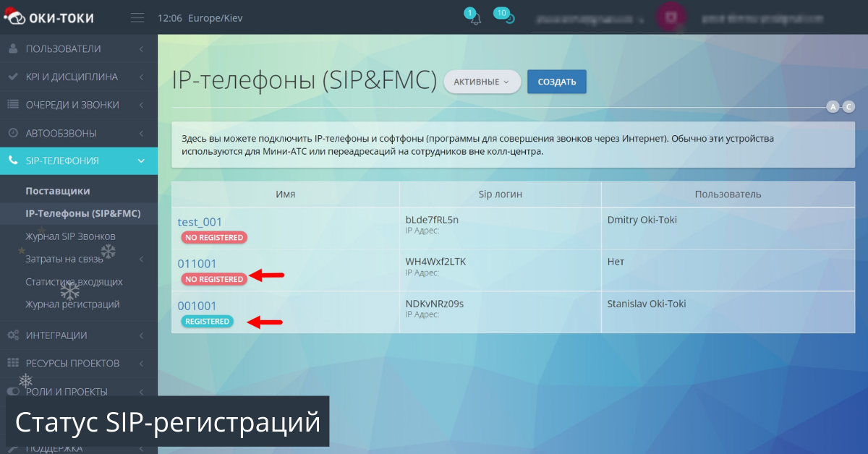This screenshot has width=868, height=454.
Task: Click the REGISTERED badge for 001001
Action: [x=207, y=321]
